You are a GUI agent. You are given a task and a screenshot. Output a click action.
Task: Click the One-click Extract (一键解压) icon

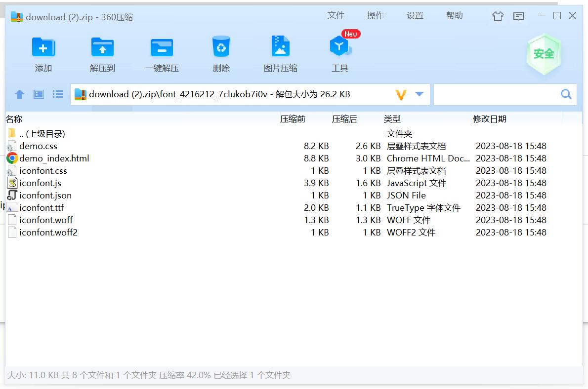point(162,48)
